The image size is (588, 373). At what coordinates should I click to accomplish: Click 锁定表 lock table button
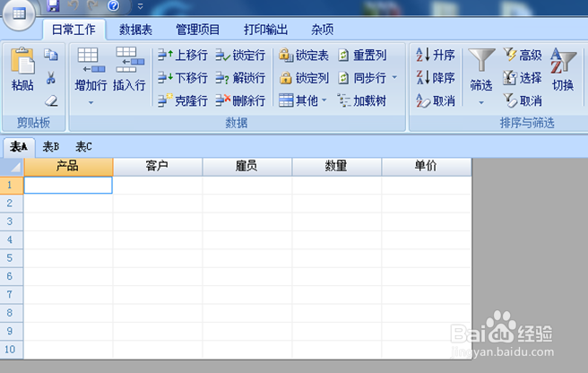pyautogui.click(x=304, y=56)
